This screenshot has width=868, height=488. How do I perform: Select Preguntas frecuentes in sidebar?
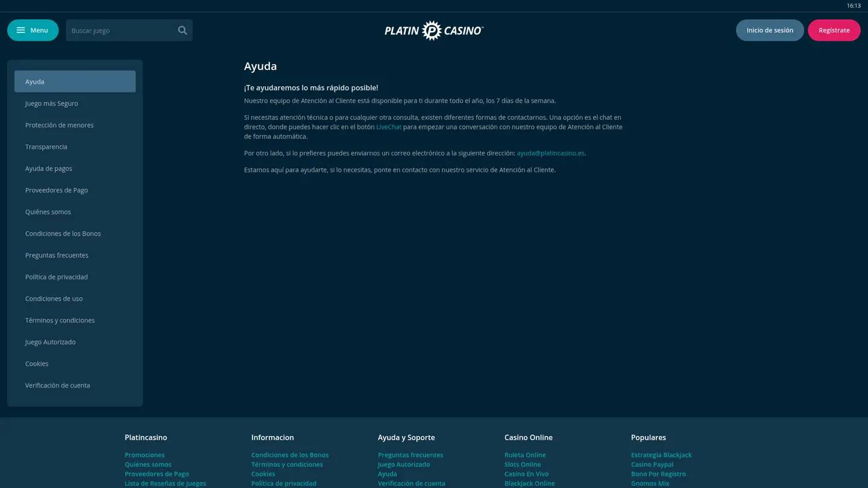tap(75, 255)
